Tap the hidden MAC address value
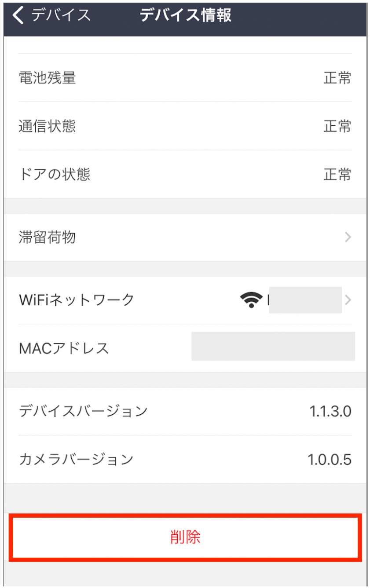This screenshot has width=370, height=588. click(x=273, y=347)
